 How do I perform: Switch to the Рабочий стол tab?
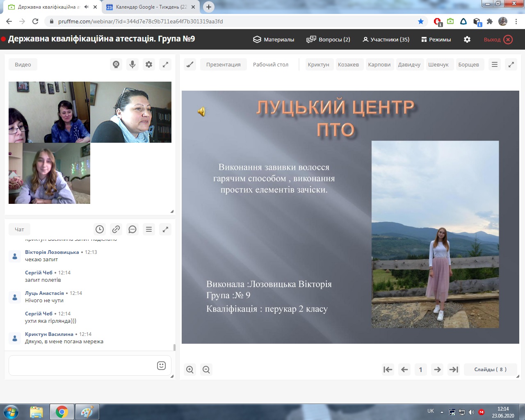coord(271,64)
